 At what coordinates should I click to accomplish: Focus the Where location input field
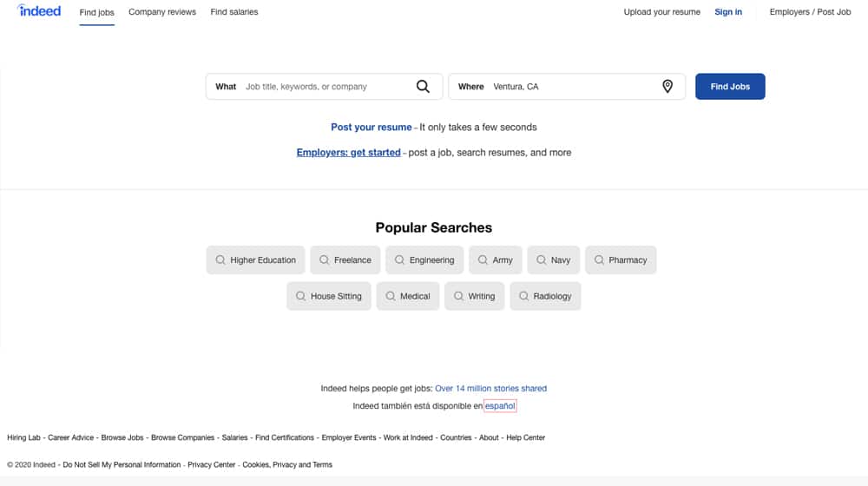coord(574,86)
